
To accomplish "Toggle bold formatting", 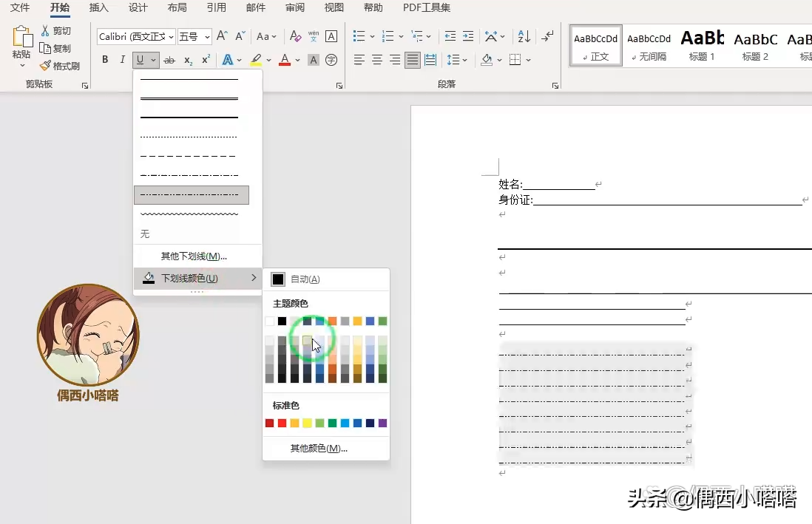I will point(105,60).
